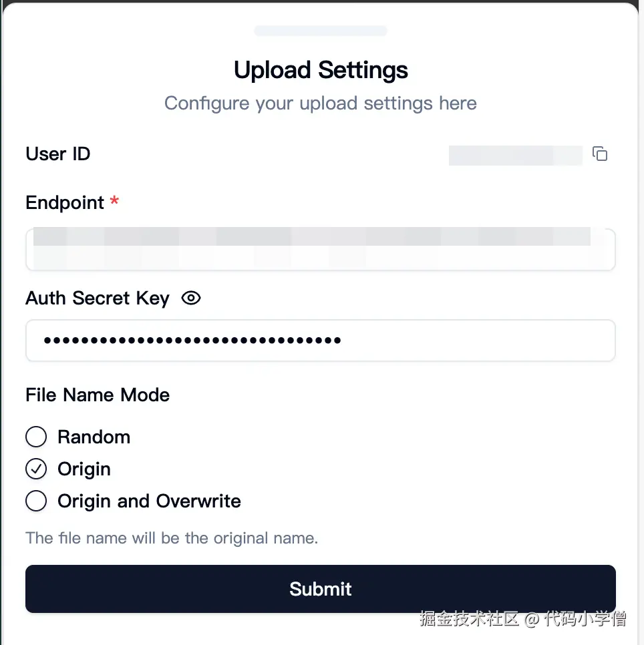Copy the User ID with the copy icon
Image resolution: width=644 pixels, height=645 pixels.
[600, 154]
